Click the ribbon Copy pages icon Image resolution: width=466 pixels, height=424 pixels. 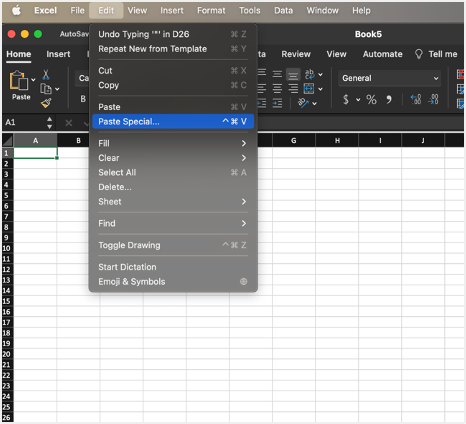click(x=46, y=89)
